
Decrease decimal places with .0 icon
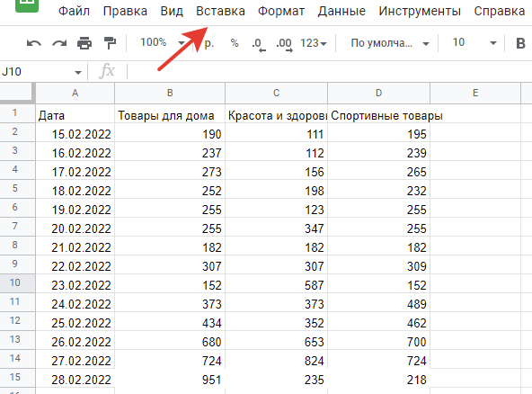(x=259, y=44)
